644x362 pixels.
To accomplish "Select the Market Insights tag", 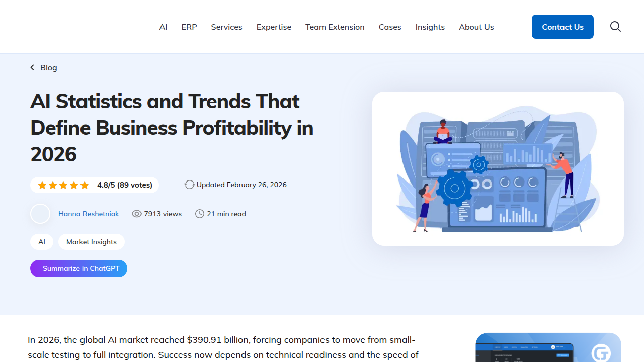I will click(92, 242).
